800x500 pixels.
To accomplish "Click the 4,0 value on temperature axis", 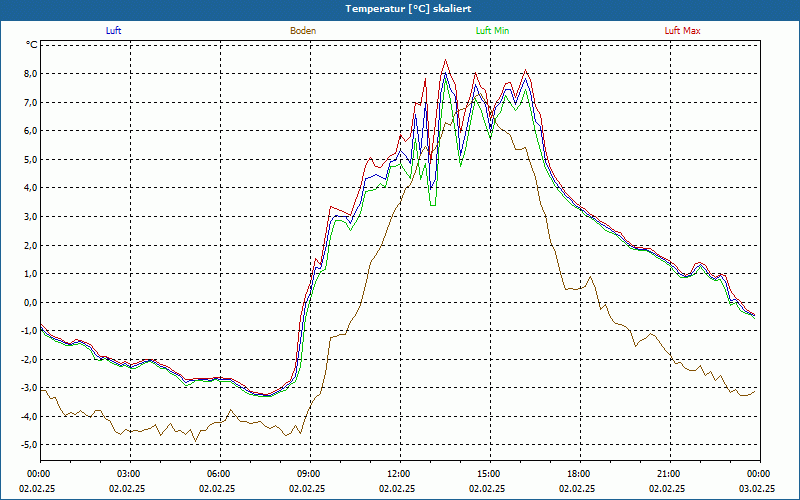I will pyautogui.click(x=31, y=188).
